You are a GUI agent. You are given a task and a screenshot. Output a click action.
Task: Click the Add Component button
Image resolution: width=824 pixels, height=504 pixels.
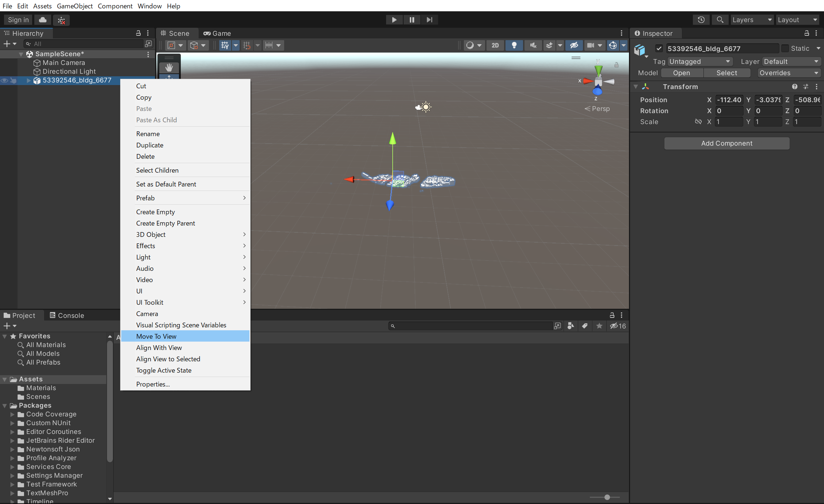point(726,143)
